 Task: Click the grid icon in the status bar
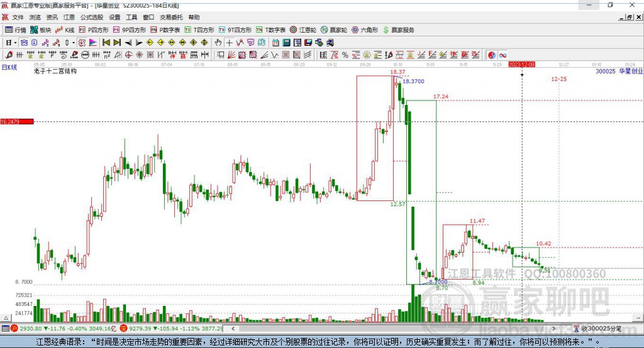(x=5, y=329)
